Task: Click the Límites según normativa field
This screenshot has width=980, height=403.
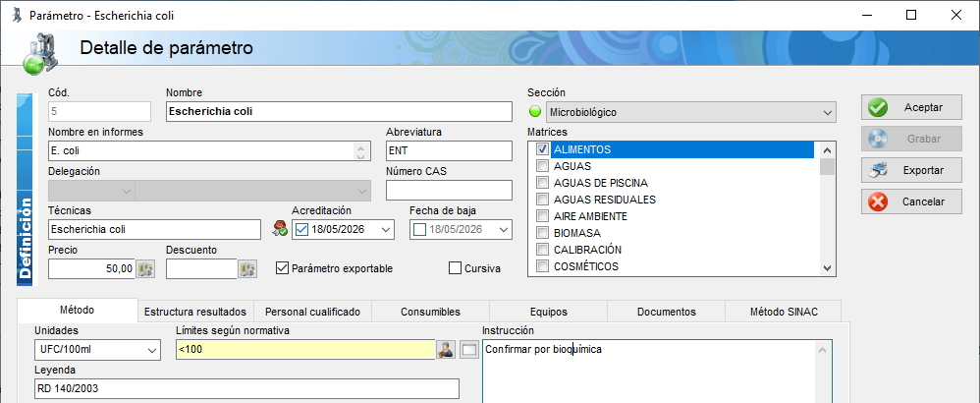Action: [305, 350]
